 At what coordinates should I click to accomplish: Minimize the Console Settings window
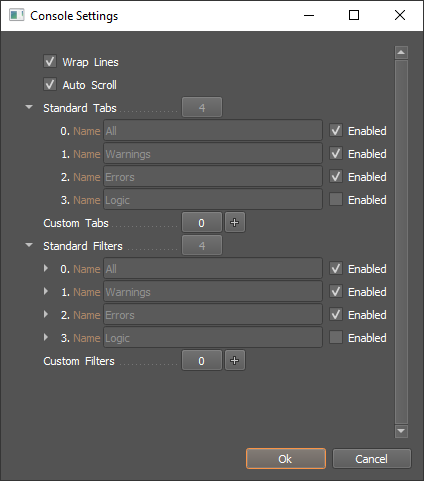(x=309, y=15)
